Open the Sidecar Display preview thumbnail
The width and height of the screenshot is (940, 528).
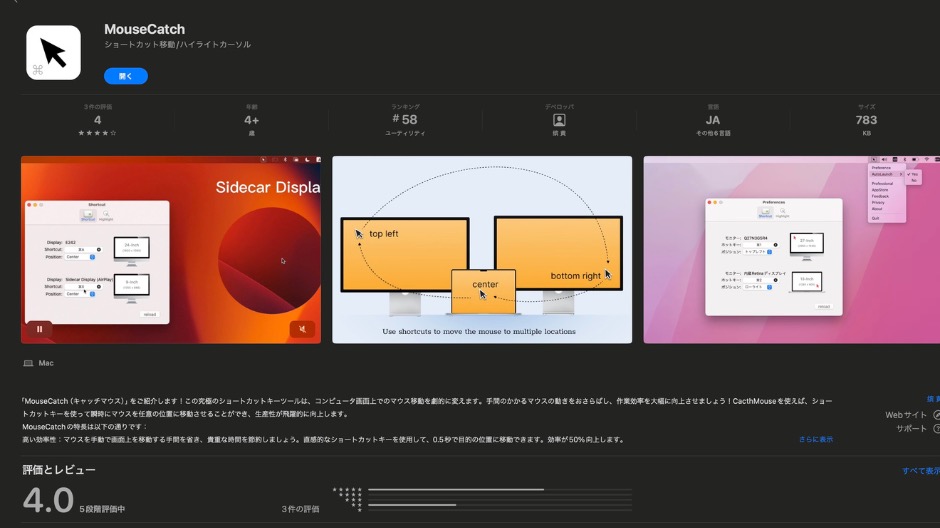pos(171,250)
